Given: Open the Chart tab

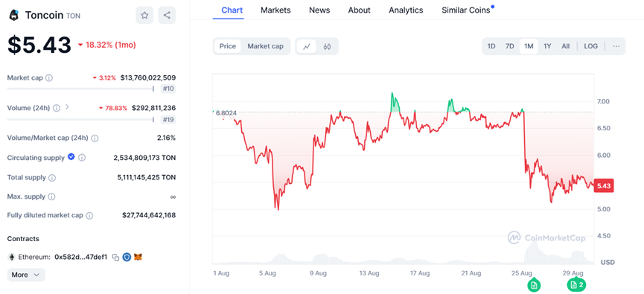Looking at the screenshot, I should [x=232, y=10].
